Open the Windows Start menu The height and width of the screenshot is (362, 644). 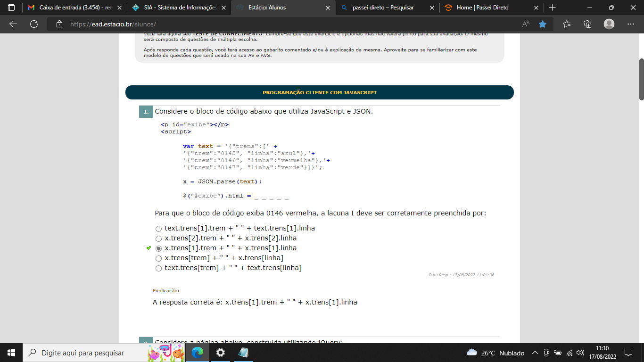tap(11, 353)
